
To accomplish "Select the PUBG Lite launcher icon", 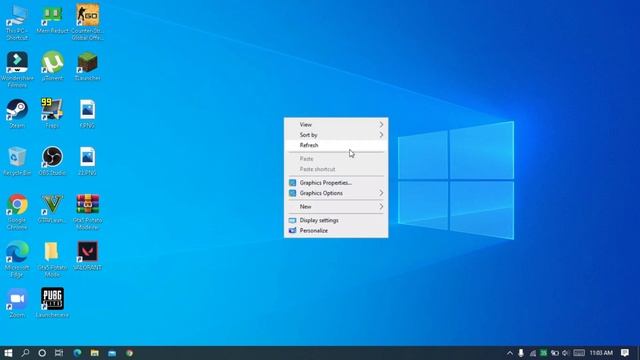I will pyautogui.click(x=52, y=303).
